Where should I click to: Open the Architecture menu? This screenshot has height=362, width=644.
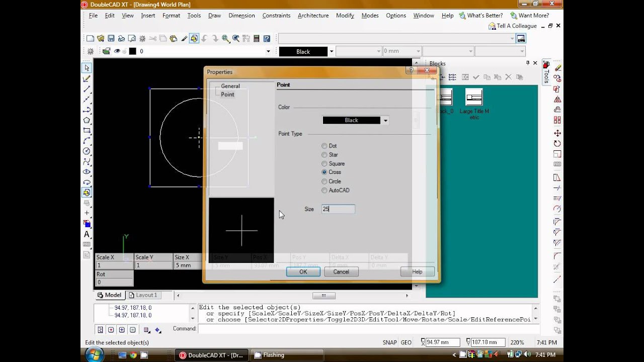[x=313, y=16]
